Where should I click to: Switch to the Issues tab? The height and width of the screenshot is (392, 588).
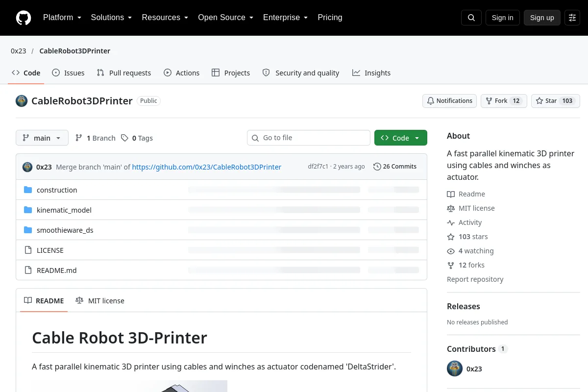(x=68, y=73)
